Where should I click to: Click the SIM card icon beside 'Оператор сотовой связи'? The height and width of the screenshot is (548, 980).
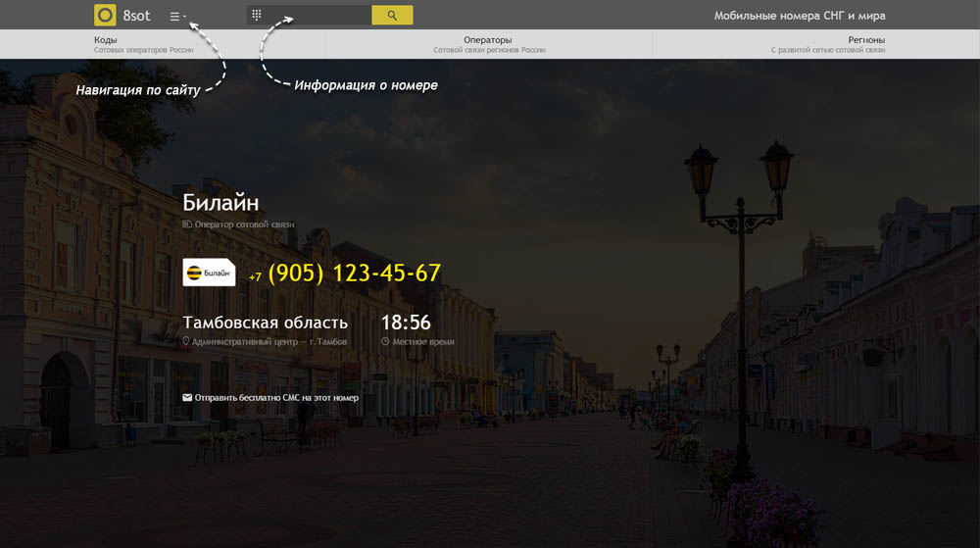[x=187, y=224]
